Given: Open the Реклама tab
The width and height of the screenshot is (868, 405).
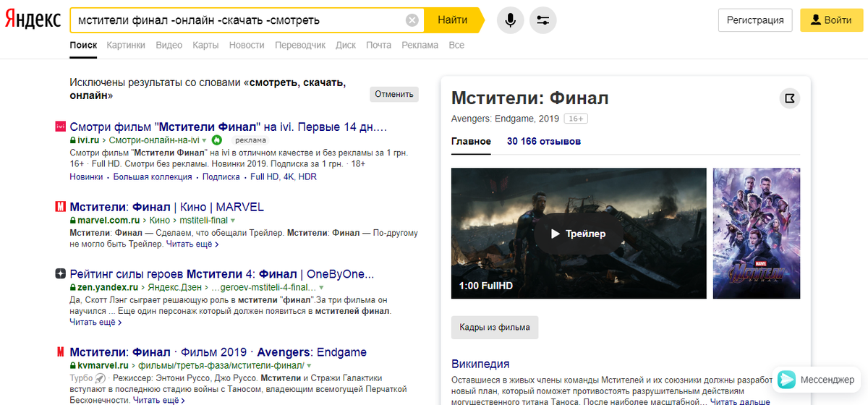Looking at the screenshot, I should [420, 45].
